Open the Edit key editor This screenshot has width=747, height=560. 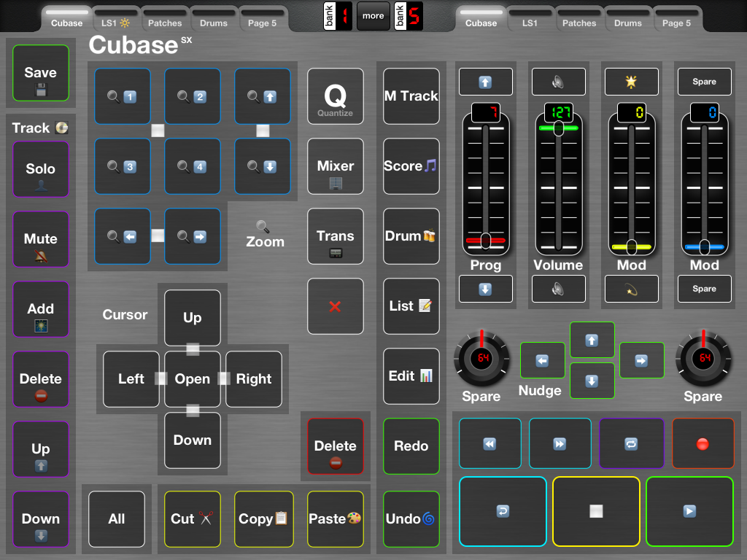click(411, 376)
